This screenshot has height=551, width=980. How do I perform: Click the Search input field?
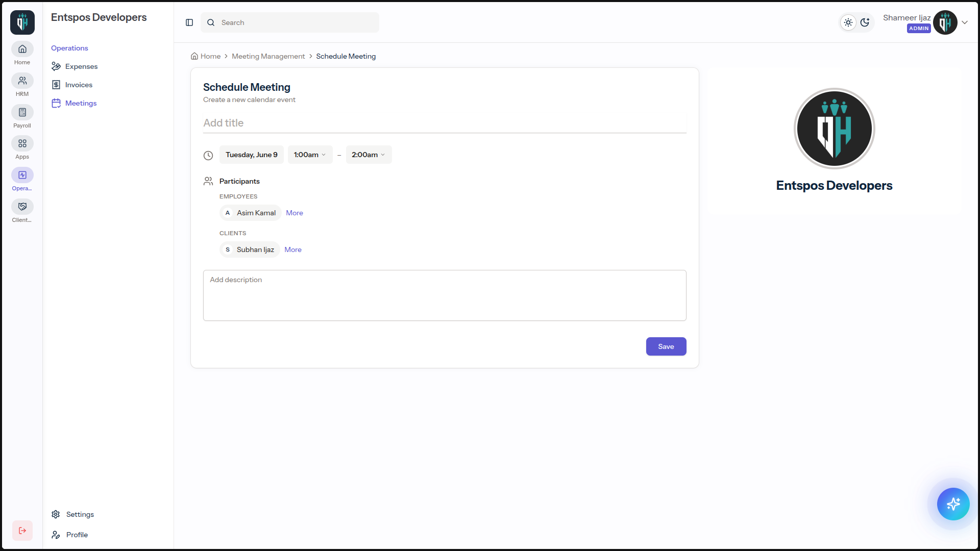pyautogui.click(x=290, y=22)
